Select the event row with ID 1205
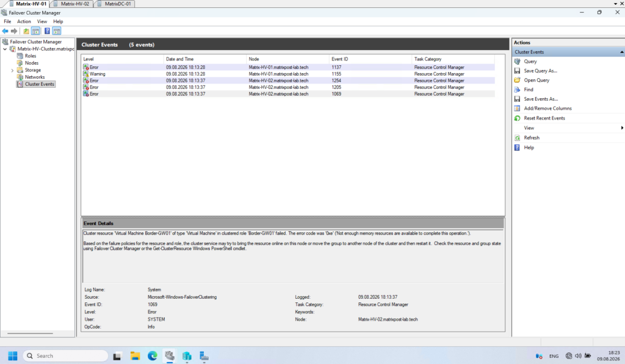This screenshot has height=364, width=625. point(288,87)
